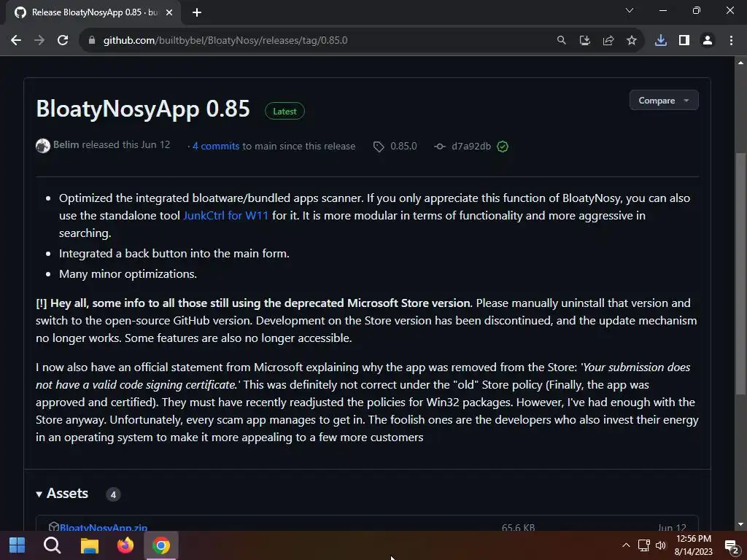Screen dimensions: 747x560
Task: Bookmark this page with the star icon
Action: click(x=632, y=41)
